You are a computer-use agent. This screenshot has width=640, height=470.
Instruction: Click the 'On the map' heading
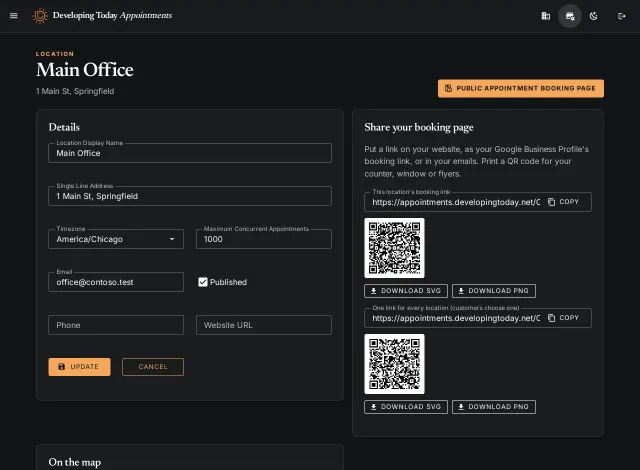75,462
